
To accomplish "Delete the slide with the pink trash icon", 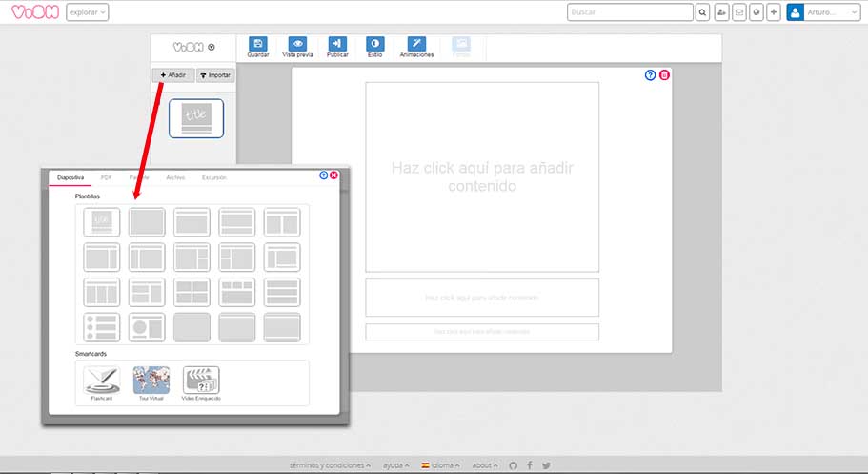I will 664,75.
